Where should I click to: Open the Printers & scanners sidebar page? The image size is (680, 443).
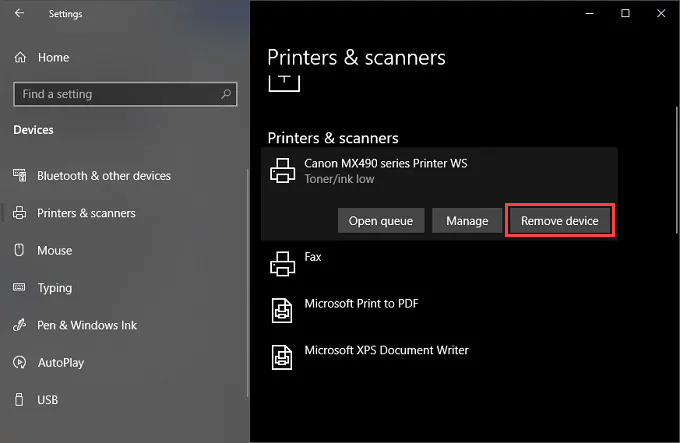(86, 213)
